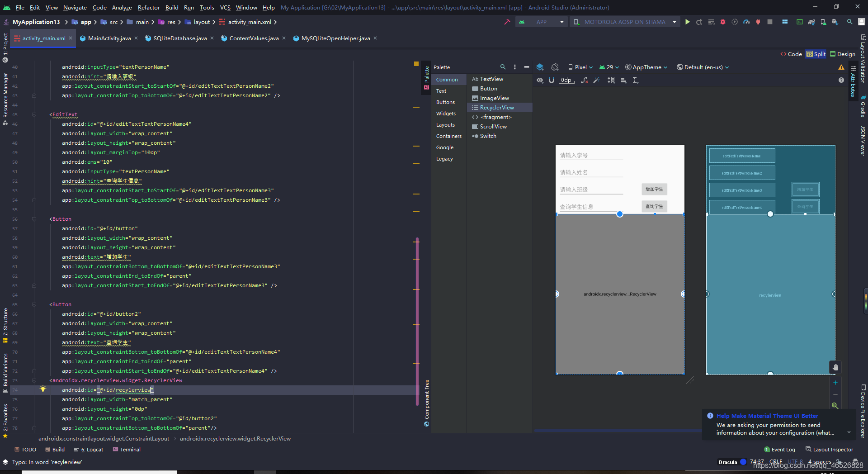Click Apply Changes and Restart Activity icon
Image resolution: width=868 pixels, height=474 pixels.
click(x=699, y=22)
